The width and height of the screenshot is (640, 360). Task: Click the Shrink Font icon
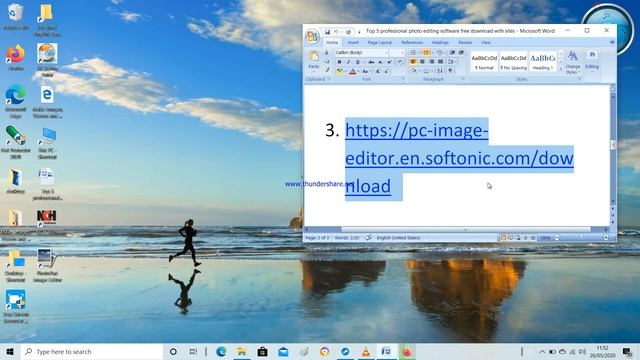click(x=387, y=71)
